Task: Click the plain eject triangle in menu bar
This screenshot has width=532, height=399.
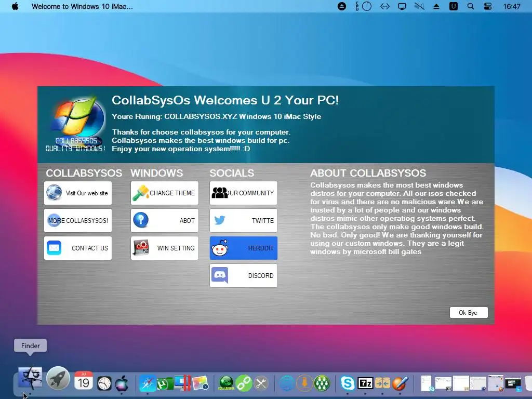Action: (x=436, y=6)
